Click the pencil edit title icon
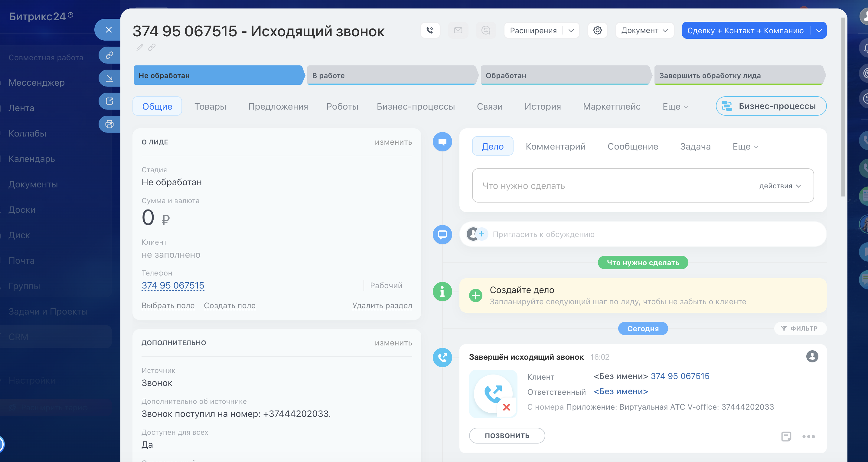The image size is (868, 462). tap(139, 48)
